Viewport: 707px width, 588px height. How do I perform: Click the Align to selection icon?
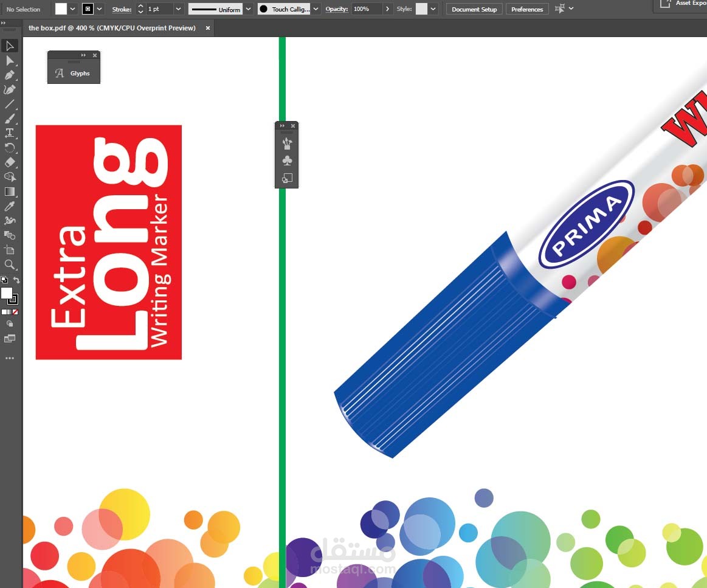pos(559,9)
